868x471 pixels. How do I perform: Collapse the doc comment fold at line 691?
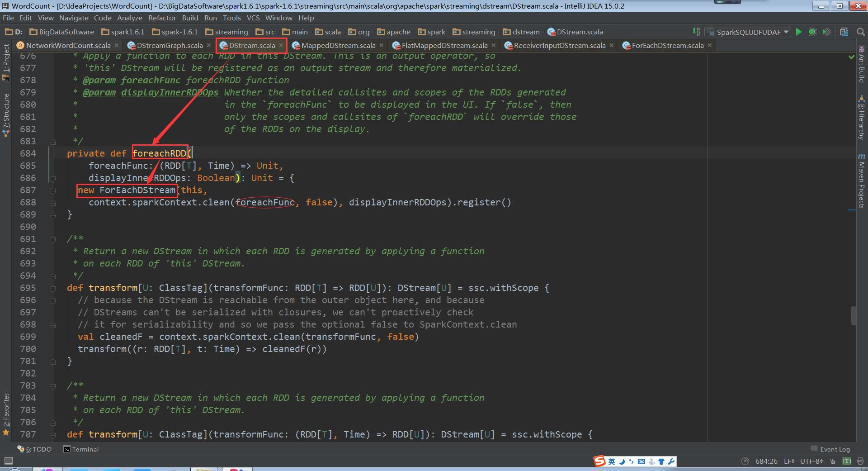tap(53, 239)
